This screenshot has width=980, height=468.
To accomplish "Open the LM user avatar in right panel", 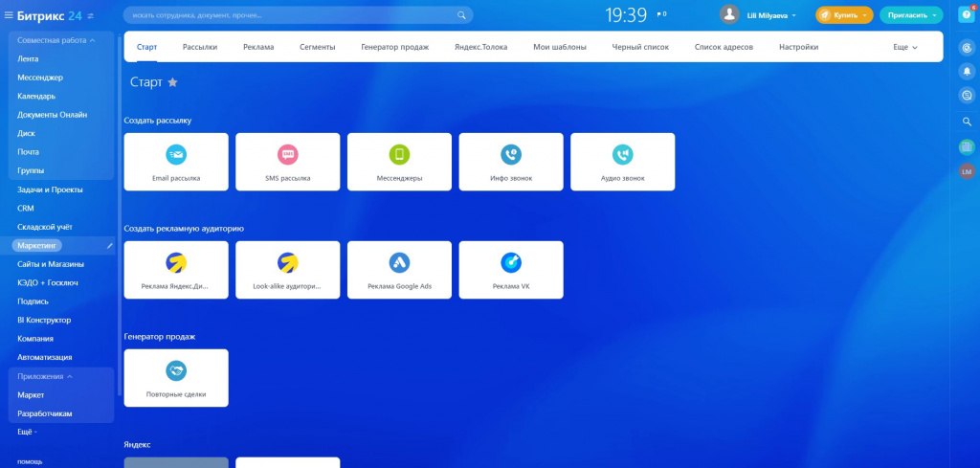I will coord(967,171).
